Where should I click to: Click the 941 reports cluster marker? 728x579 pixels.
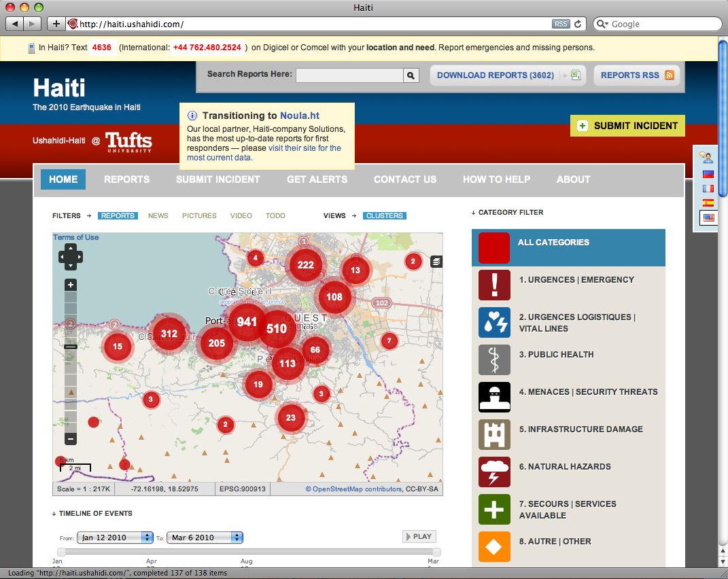coord(247,321)
